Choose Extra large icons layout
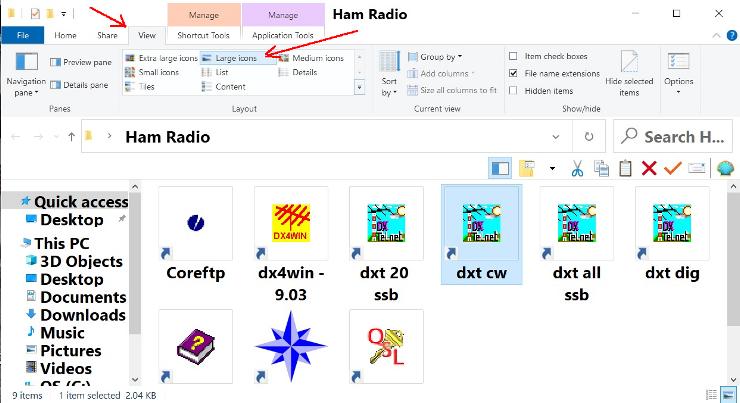This screenshot has height=403, width=740. click(162, 58)
